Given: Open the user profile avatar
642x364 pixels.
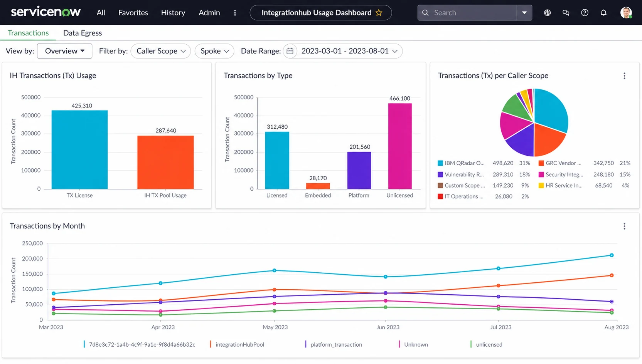Looking at the screenshot, I should 626,13.
